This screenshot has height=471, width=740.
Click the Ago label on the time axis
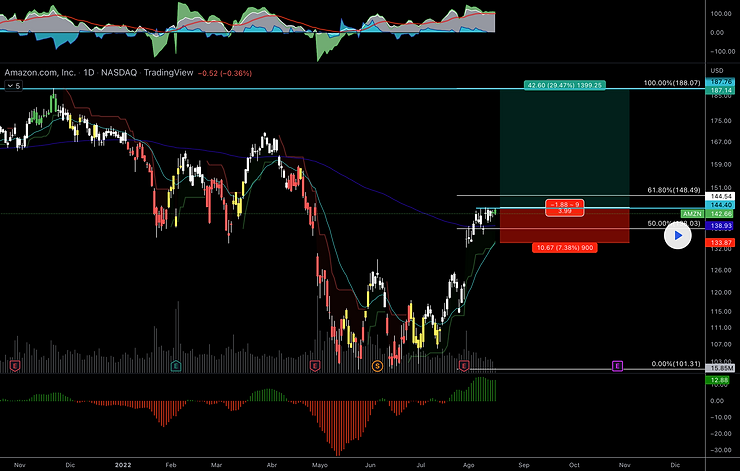pos(469,465)
